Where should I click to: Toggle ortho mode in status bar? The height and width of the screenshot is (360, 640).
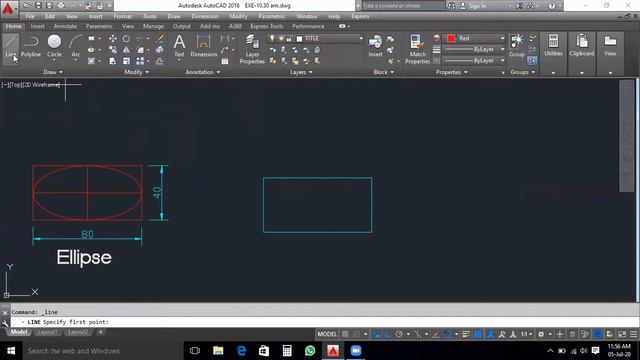(387, 334)
